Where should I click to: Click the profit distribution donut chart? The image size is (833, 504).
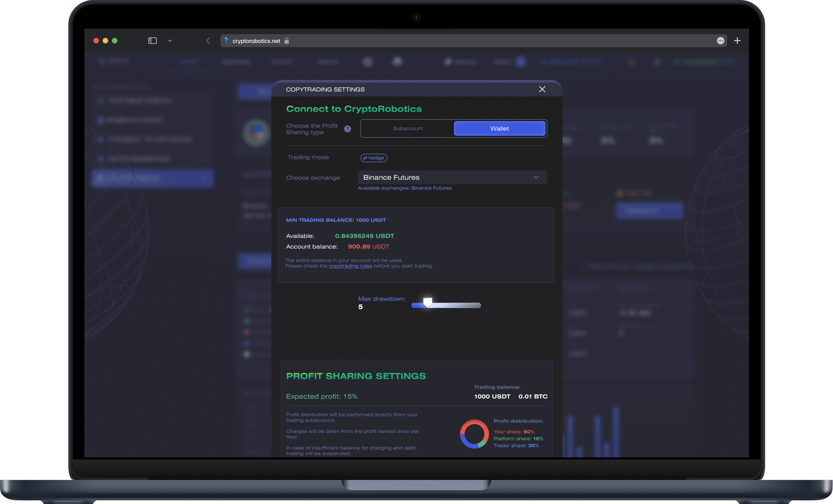tap(474, 434)
